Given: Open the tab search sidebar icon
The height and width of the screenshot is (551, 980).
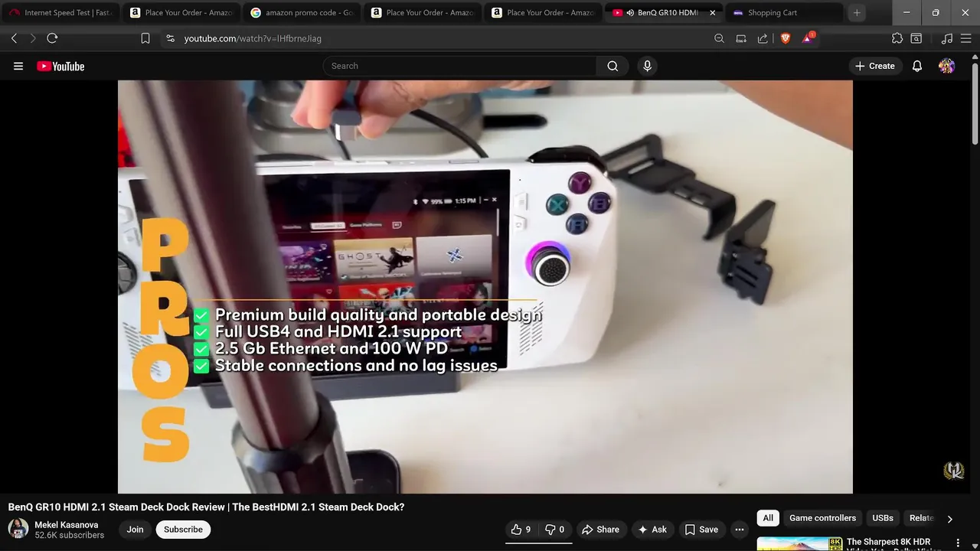Looking at the screenshot, I should (x=916, y=38).
